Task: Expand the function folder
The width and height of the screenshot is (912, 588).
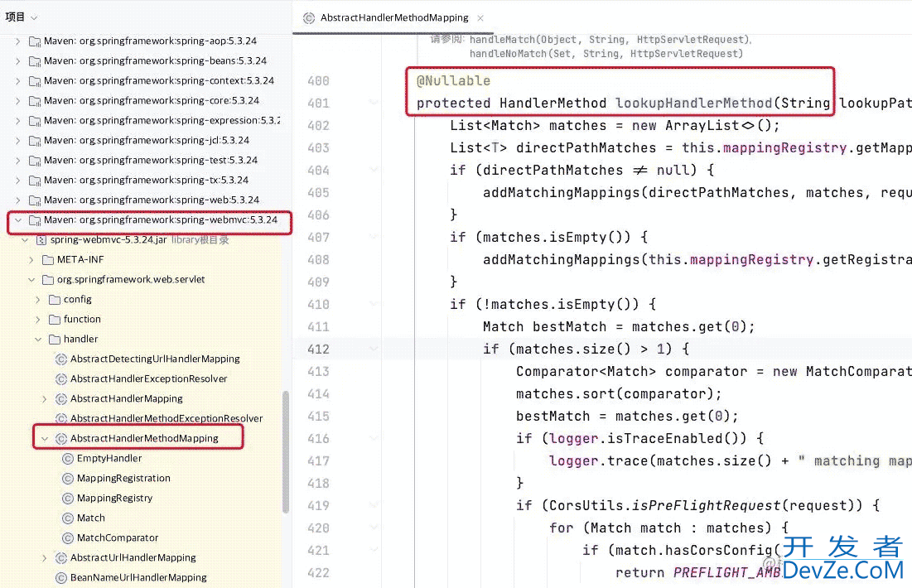Action: tap(38, 320)
